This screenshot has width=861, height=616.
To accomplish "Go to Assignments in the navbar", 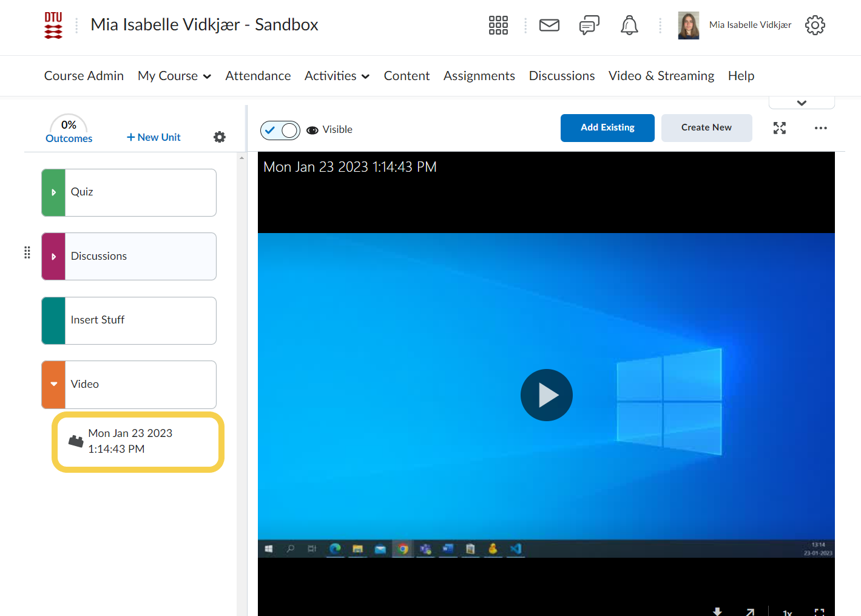I will coord(479,76).
